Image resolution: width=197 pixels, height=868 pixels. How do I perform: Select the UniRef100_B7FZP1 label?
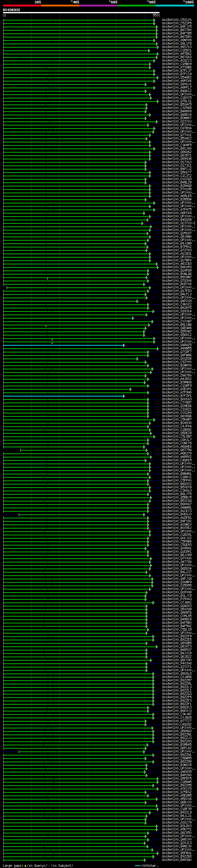click(x=177, y=396)
